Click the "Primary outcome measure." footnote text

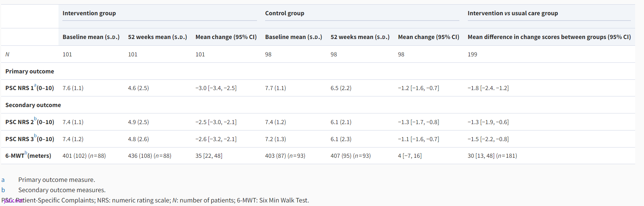57,180
